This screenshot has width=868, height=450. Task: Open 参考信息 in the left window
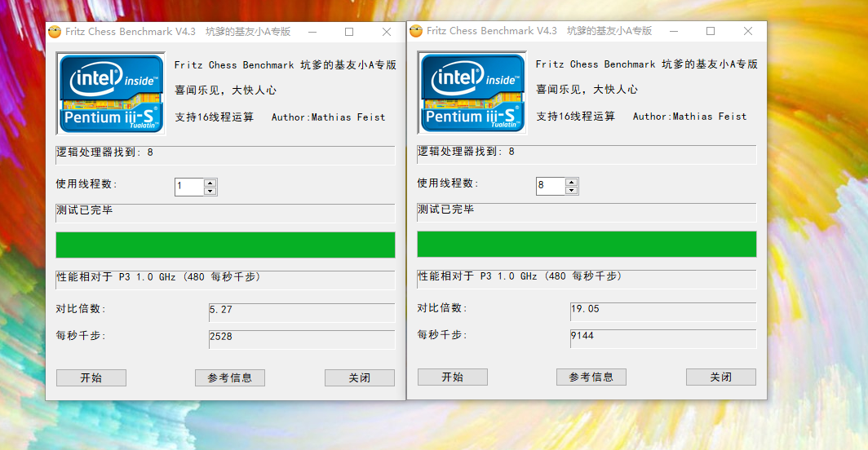click(230, 377)
